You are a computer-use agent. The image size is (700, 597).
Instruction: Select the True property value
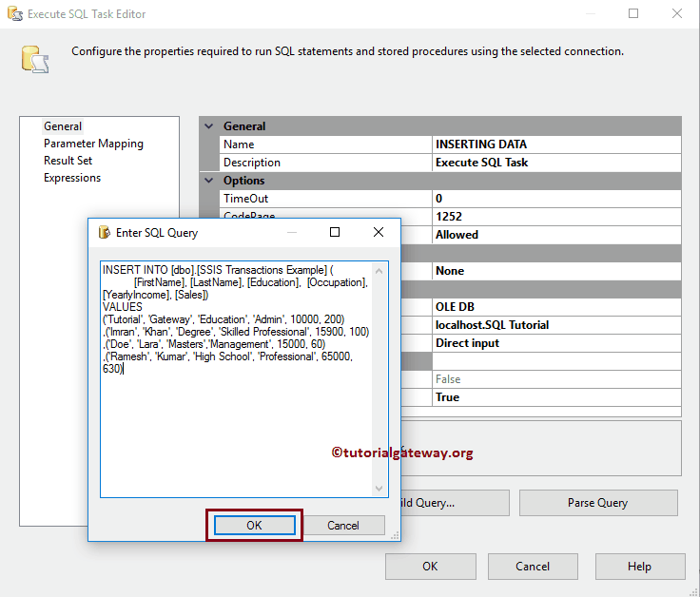click(x=556, y=397)
